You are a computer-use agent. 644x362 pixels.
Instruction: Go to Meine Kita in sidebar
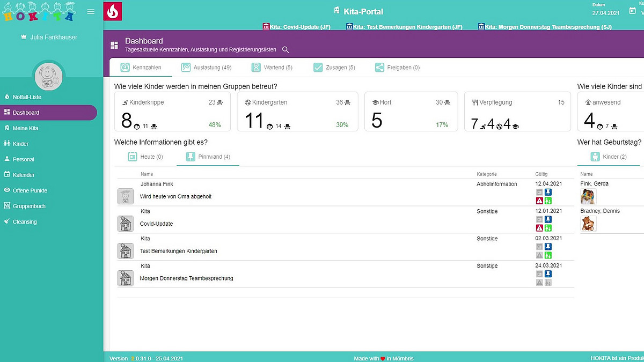tap(25, 128)
